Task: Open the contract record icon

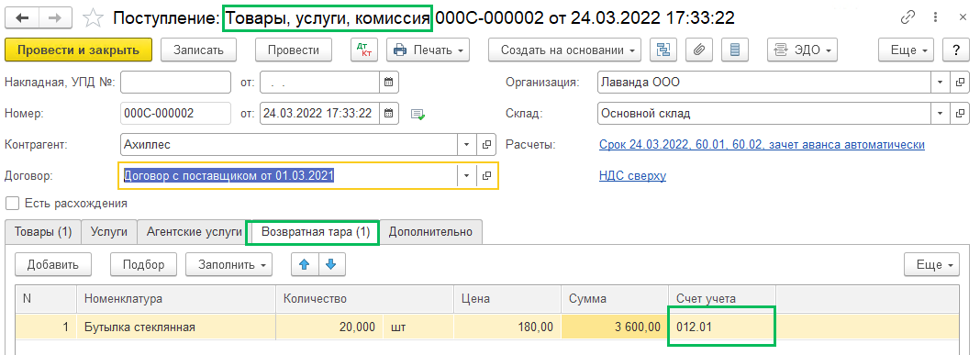Action: 487,175
